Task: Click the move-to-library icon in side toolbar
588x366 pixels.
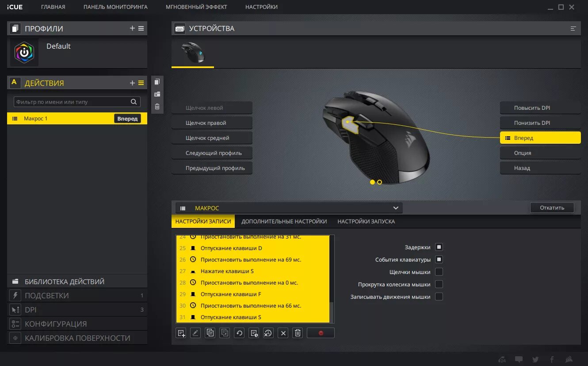Action: (157, 94)
